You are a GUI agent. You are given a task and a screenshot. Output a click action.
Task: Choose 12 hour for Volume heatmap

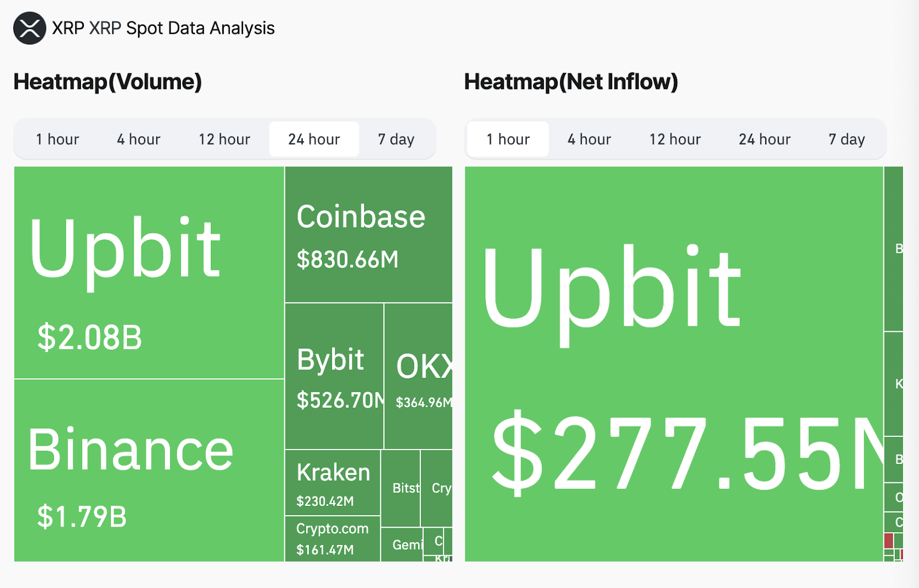[225, 140]
